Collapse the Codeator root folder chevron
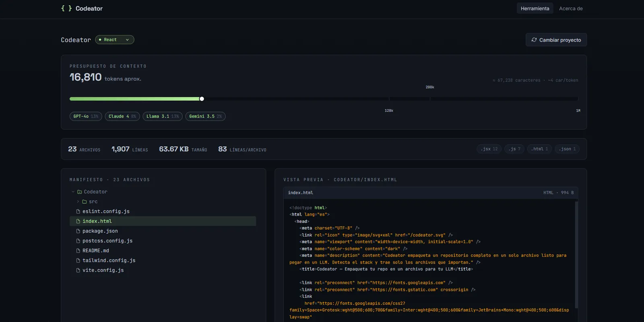The height and width of the screenshot is (322, 644). tap(73, 192)
